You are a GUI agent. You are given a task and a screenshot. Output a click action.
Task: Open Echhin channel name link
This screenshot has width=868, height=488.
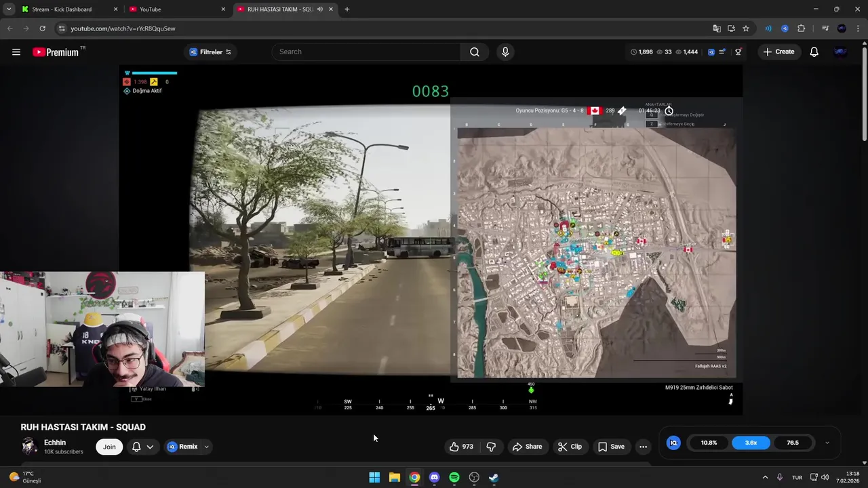pyautogui.click(x=55, y=443)
